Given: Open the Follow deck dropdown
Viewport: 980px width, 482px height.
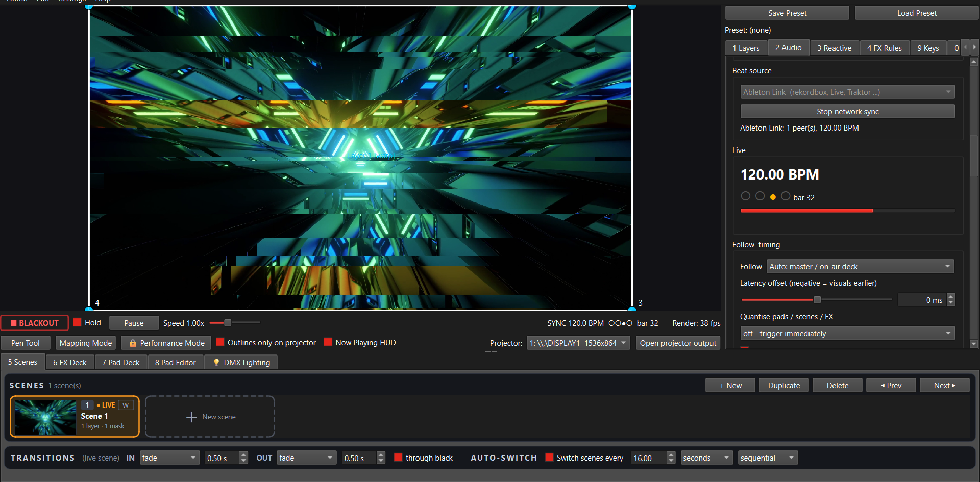Looking at the screenshot, I should 860,266.
